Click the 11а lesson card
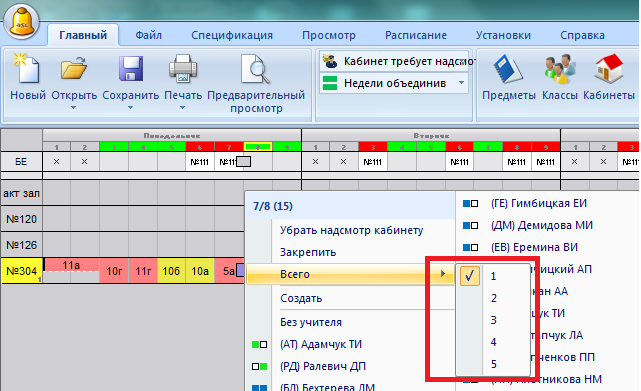The width and height of the screenshot is (641, 391). [71, 265]
